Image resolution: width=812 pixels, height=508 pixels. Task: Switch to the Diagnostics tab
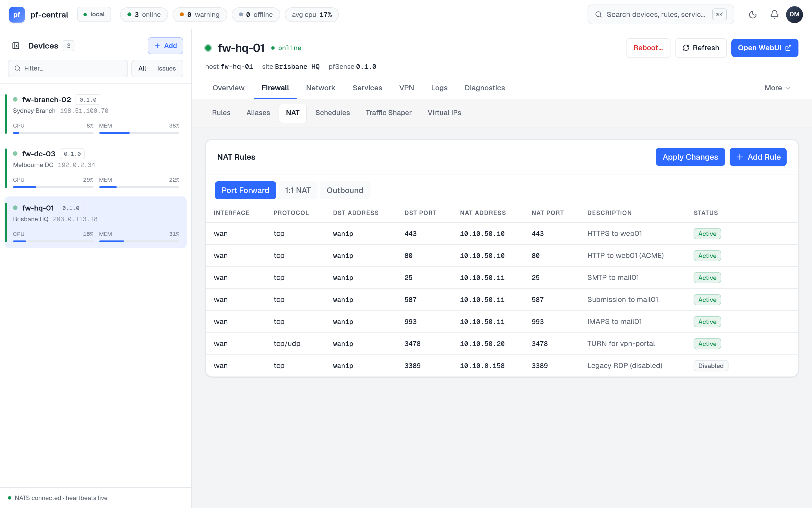pos(484,88)
